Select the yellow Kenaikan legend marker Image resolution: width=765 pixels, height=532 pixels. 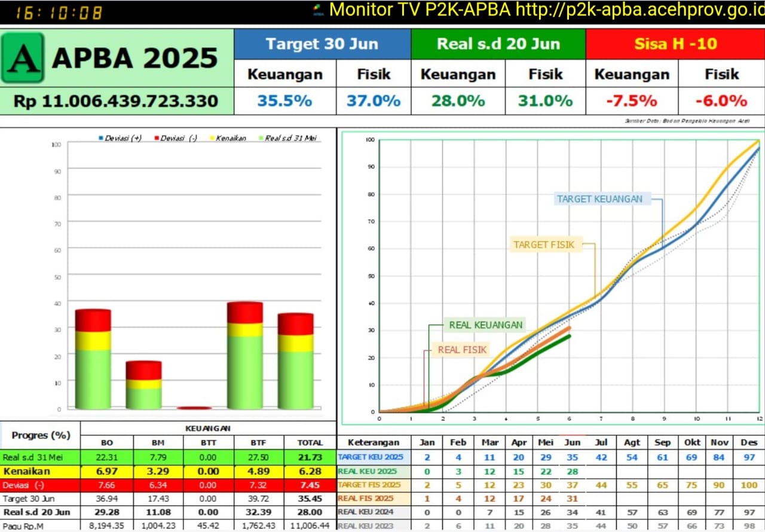click(212, 138)
